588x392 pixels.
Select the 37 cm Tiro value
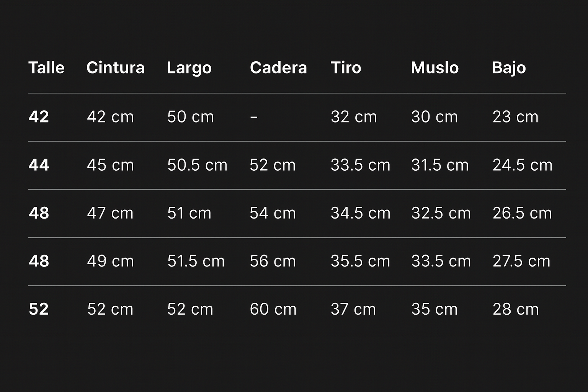tap(353, 309)
